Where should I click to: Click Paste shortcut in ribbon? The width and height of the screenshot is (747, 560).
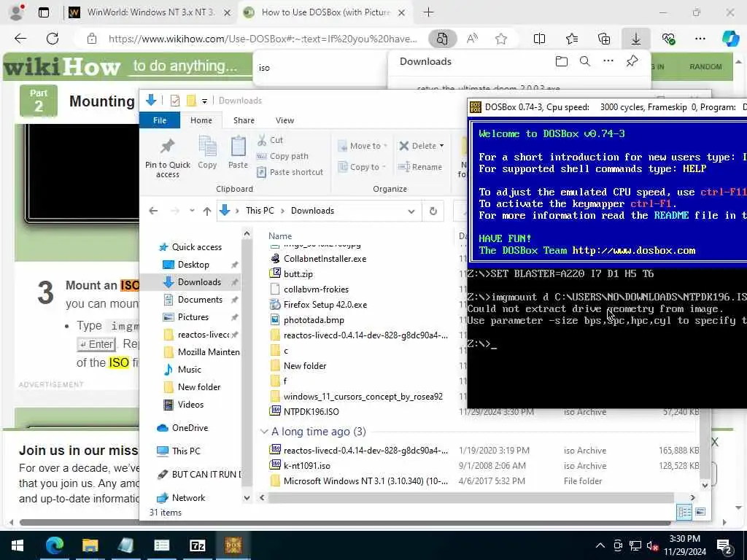(x=290, y=172)
